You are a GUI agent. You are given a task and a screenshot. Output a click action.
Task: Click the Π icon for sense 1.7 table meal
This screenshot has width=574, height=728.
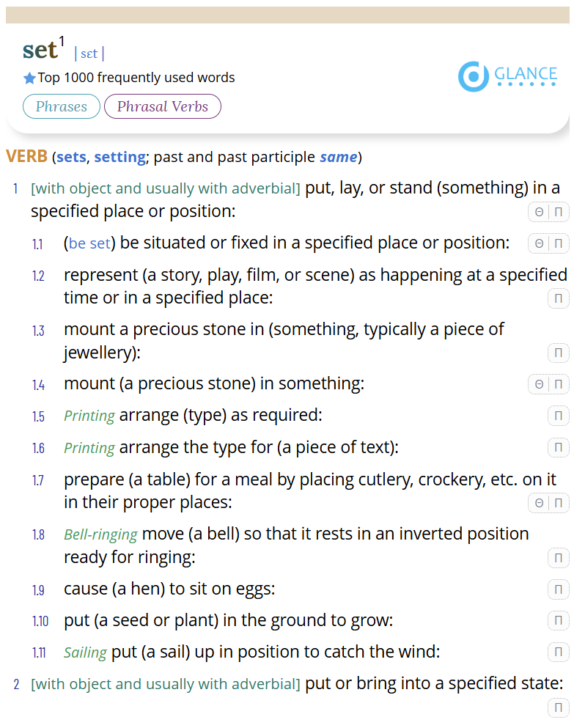tap(559, 503)
